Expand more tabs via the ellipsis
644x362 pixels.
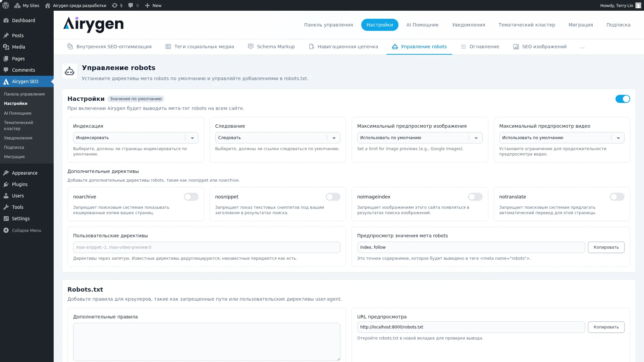pyautogui.click(x=582, y=47)
